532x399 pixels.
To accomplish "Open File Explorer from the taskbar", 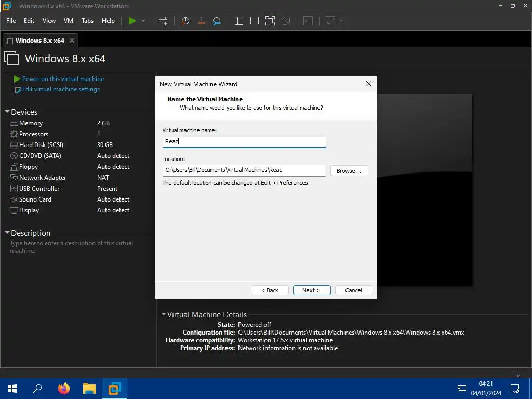I will (89, 389).
